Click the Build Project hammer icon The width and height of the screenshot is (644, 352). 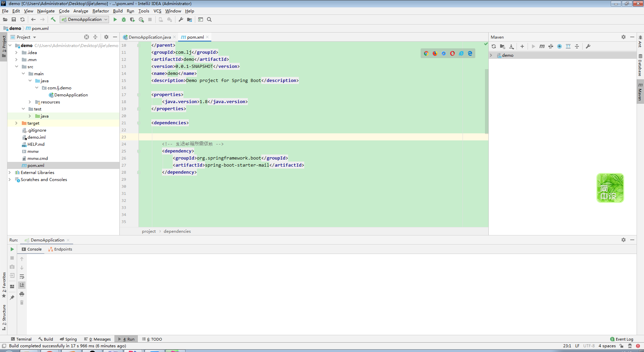point(53,19)
